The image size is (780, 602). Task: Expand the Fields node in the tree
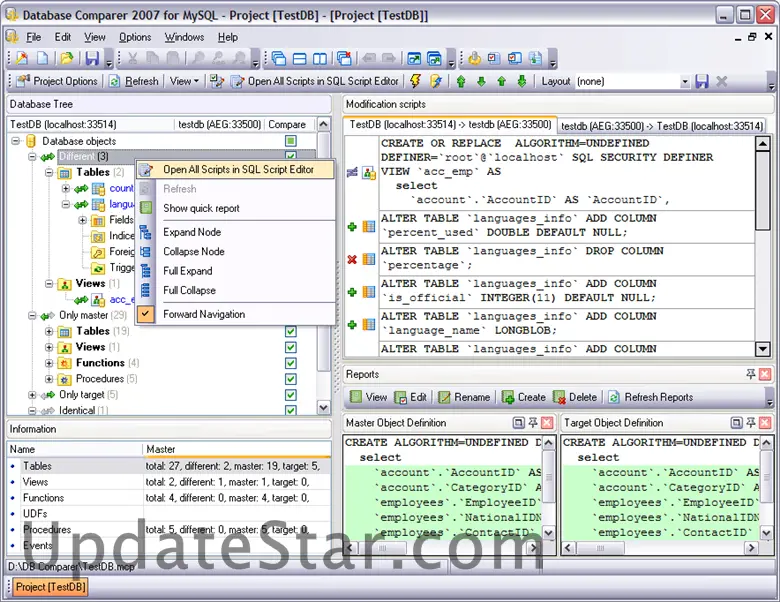82,220
